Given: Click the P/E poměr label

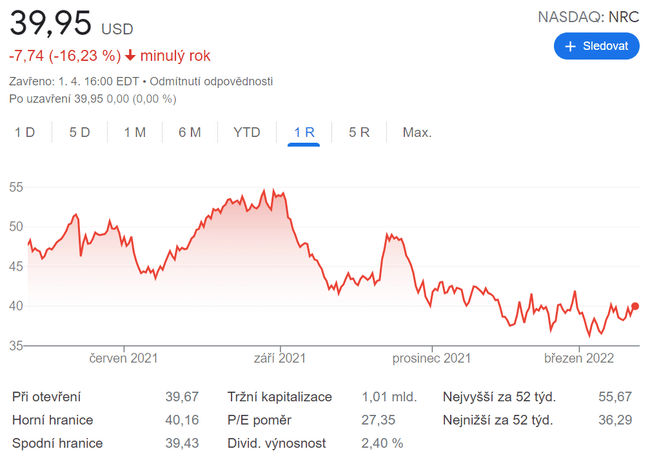Looking at the screenshot, I should [x=260, y=420].
